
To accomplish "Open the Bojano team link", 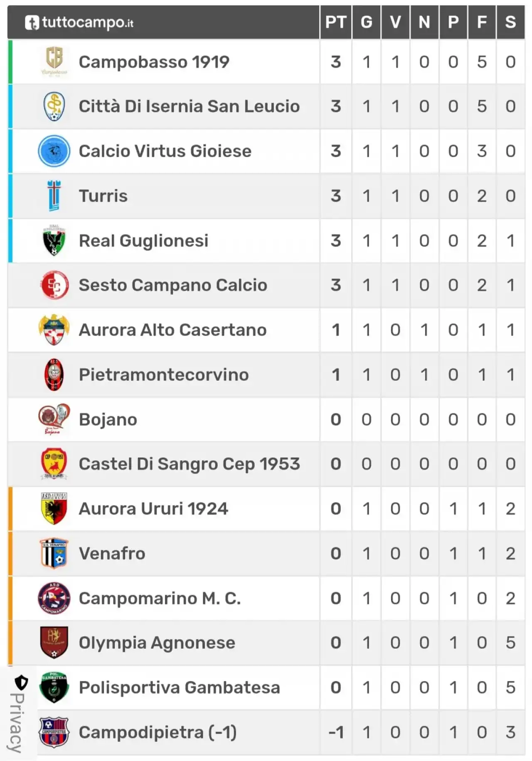I will pyautogui.click(x=108, y=419).
